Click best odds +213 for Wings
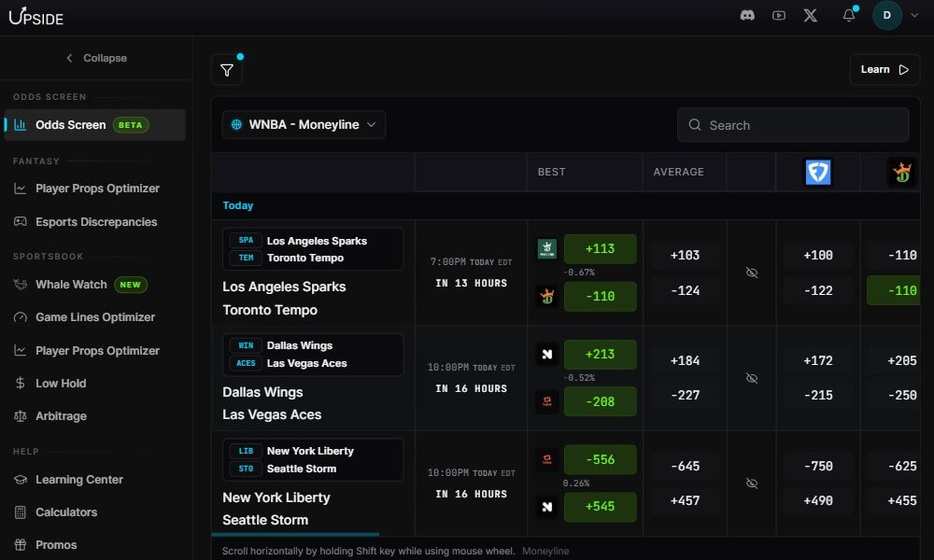The image size is (934, 560). (x=600, y=354)
